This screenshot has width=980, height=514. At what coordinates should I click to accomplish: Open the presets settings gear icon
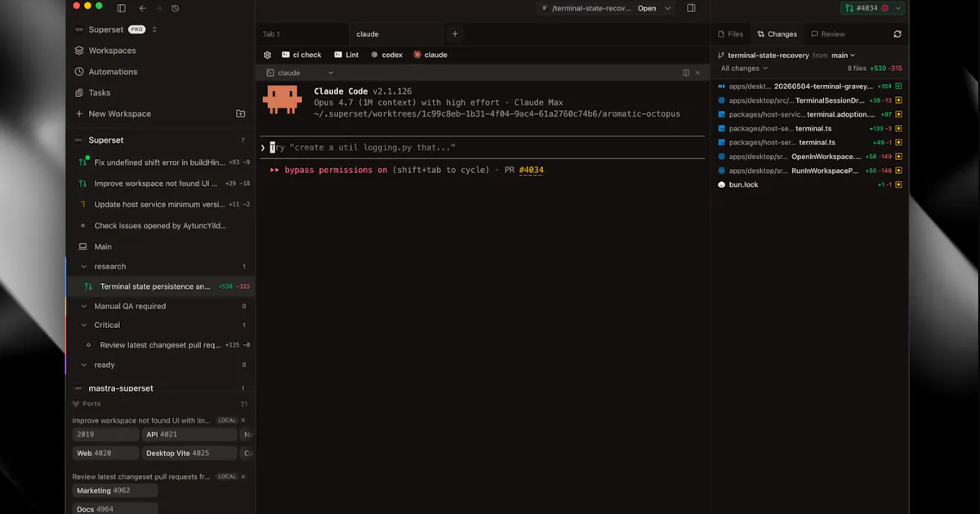pos(267,55)
